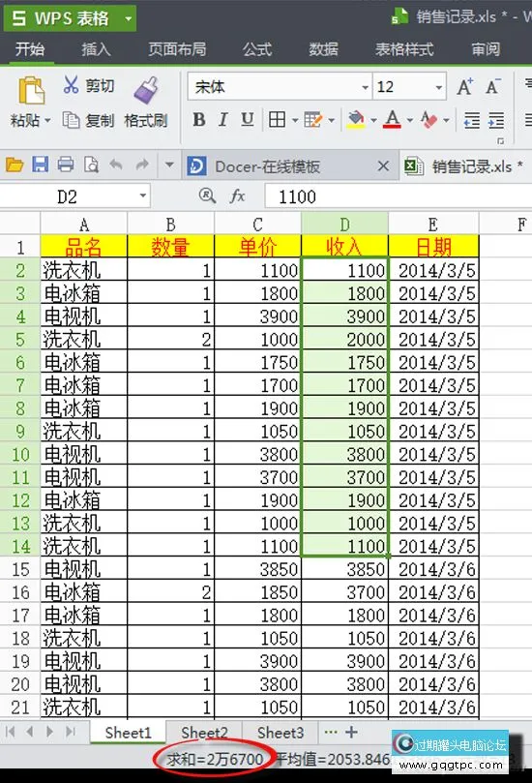
Task: Go to first sheet navigation arrow
Action: [x=10, y=732]
